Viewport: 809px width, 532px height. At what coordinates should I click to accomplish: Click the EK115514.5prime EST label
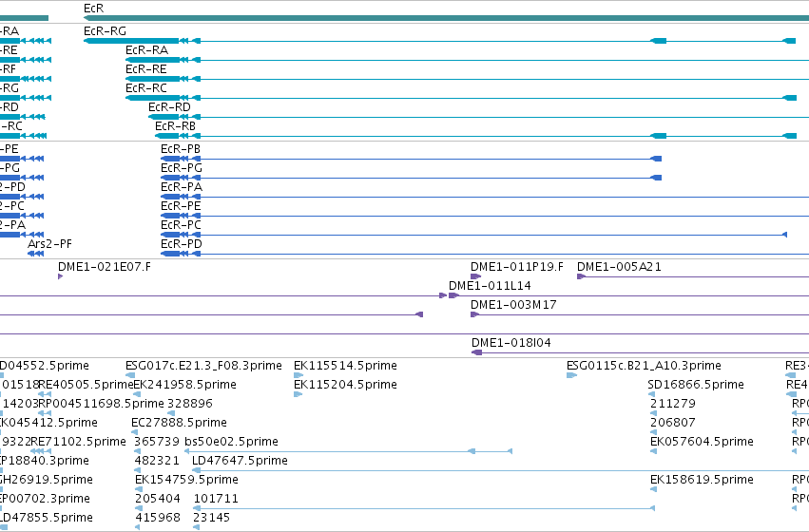(345, 366)
